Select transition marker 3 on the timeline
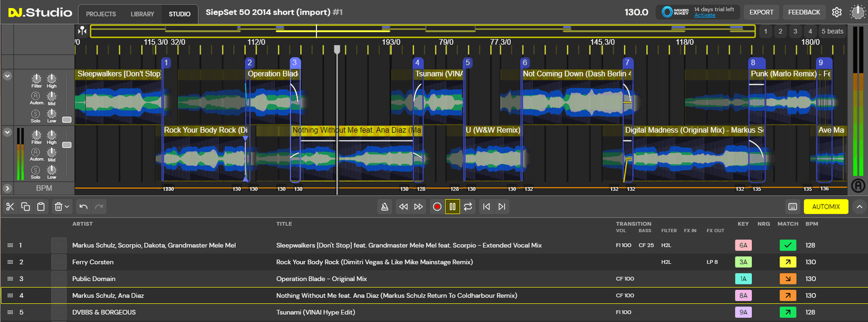 pyautogui.click(x=295, y=63)
